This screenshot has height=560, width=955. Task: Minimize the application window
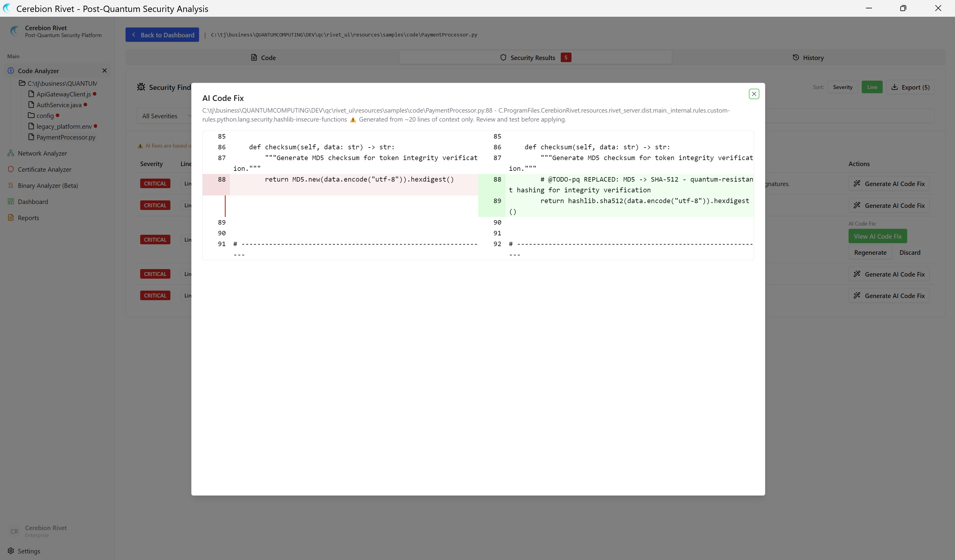(869, 8)
